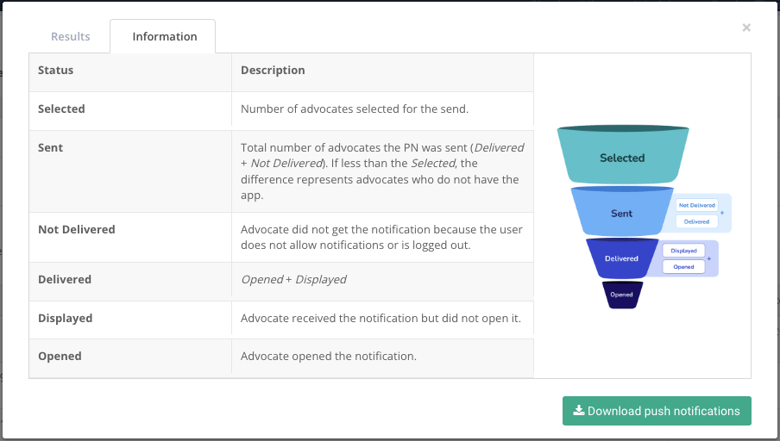Switch to the Results tab
The height and width of the screenshot is (441, 780).
tap(71, 36)
